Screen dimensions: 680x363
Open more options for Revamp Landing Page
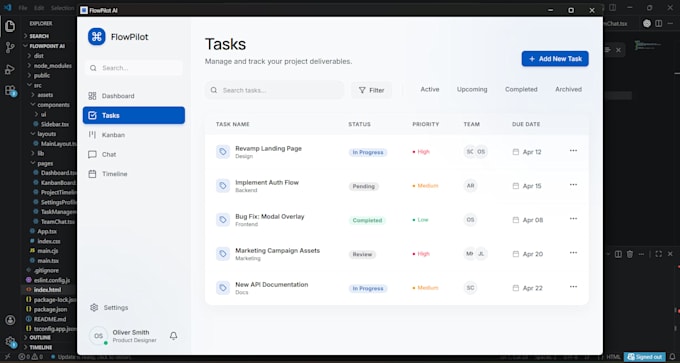573,150
